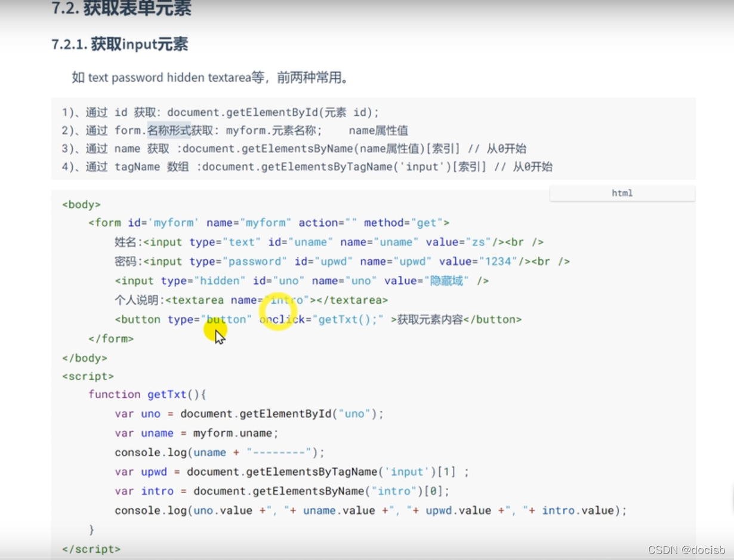
Task: Click the heading '7.2. 获取表单元素'
Action: (x=122, y=10)
